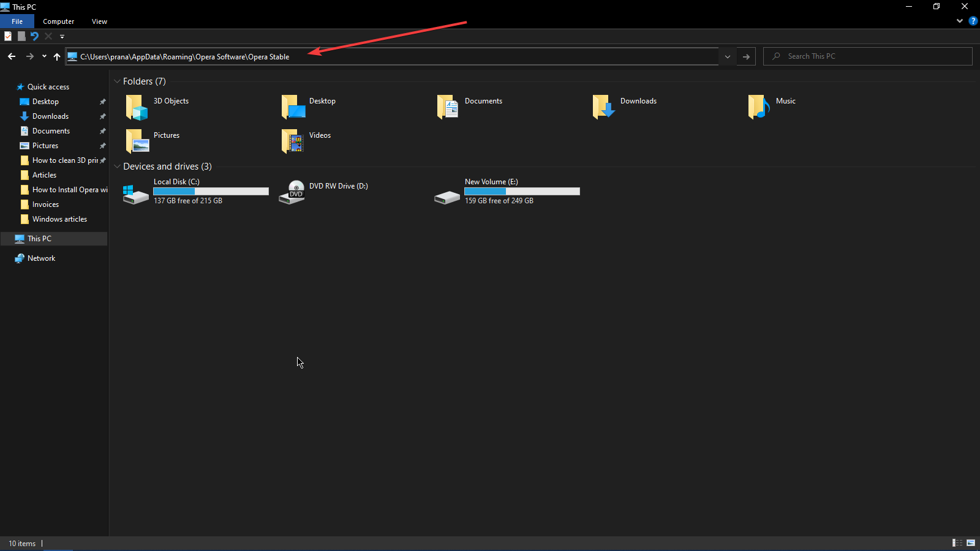
Task: Select the New Volume (E:) drive icon
Action: [x=447, y=197]
